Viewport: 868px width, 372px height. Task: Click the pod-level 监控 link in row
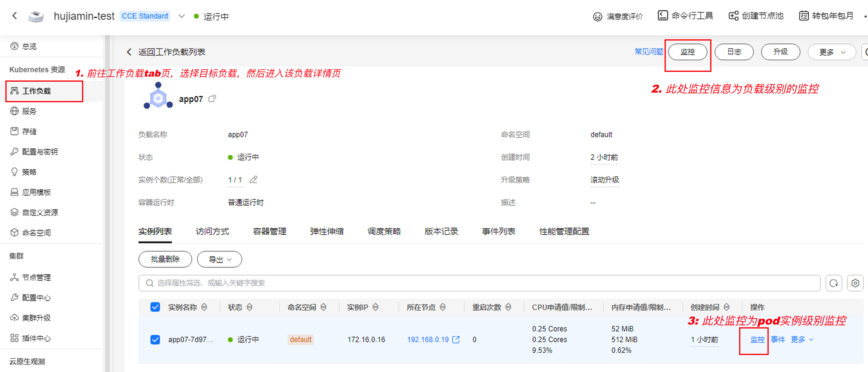click(x=757, y=339)
